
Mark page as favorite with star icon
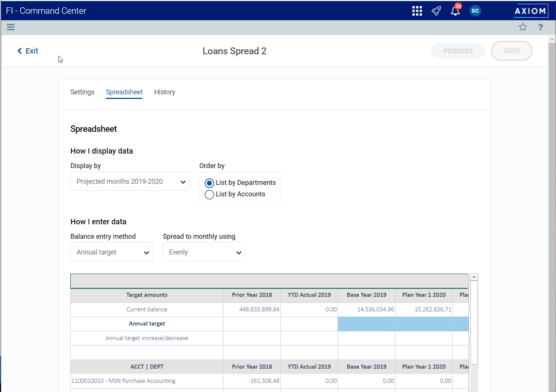[x=523, y=27]
